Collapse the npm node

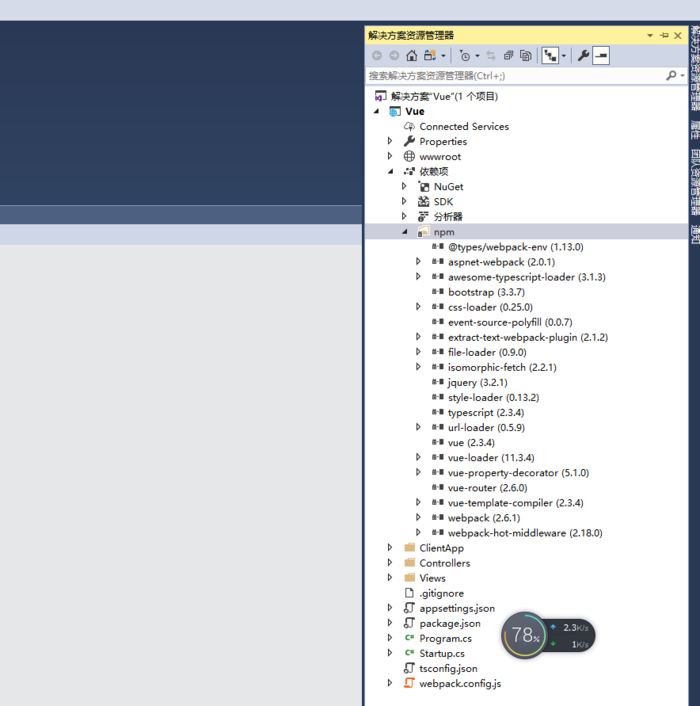tap(405, 231)
